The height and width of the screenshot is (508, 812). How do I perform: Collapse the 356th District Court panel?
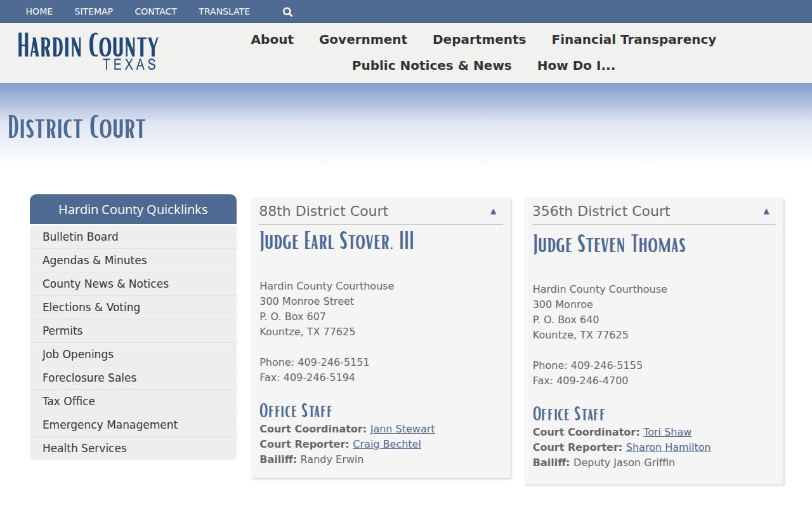point(766,211)
